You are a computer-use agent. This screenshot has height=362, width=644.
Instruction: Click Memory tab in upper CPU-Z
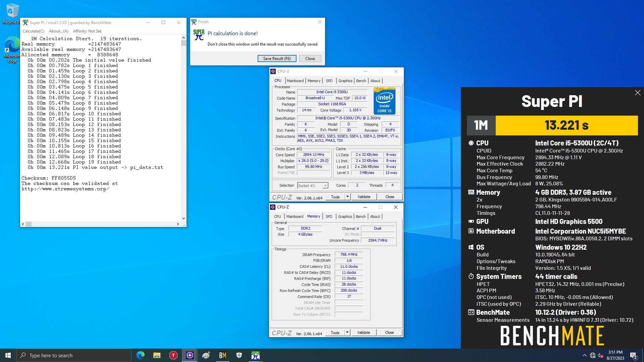(314, 81)
